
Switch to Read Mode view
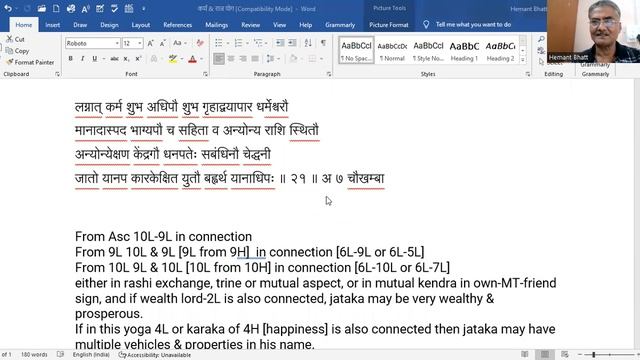point(525,354)
